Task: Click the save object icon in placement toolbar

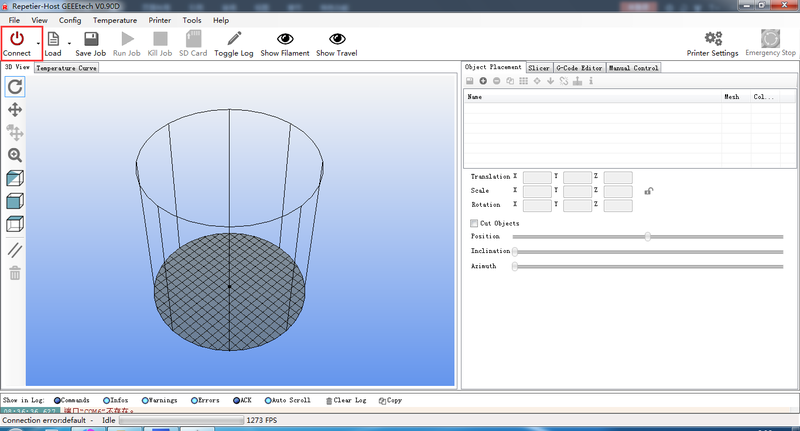Action: pyautogui.click(x=470, y=81)
